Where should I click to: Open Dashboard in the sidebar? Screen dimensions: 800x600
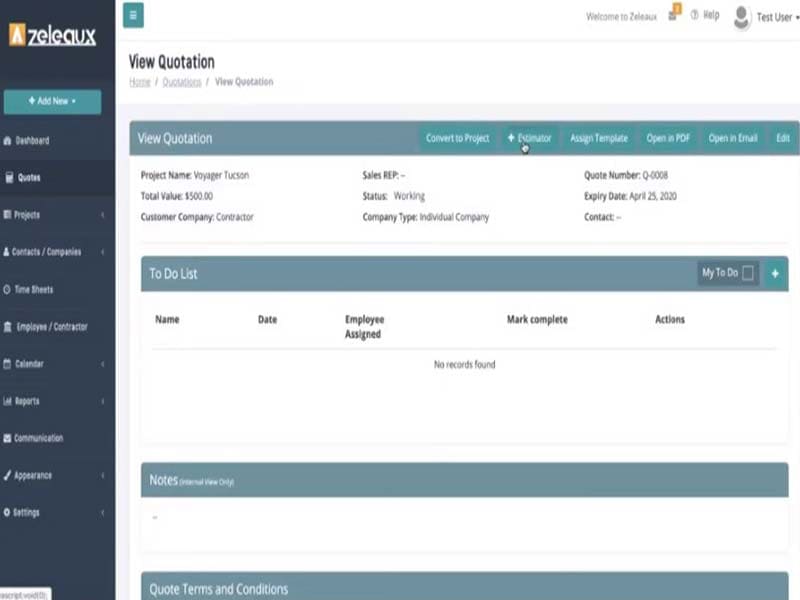[32, 141]
